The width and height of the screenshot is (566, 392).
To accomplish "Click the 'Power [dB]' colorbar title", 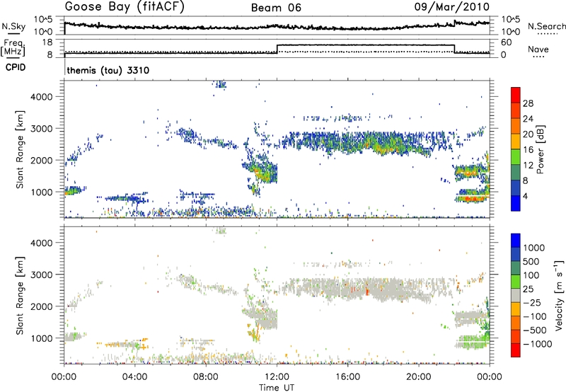I will pyautogui.click(x=541, y=149).
